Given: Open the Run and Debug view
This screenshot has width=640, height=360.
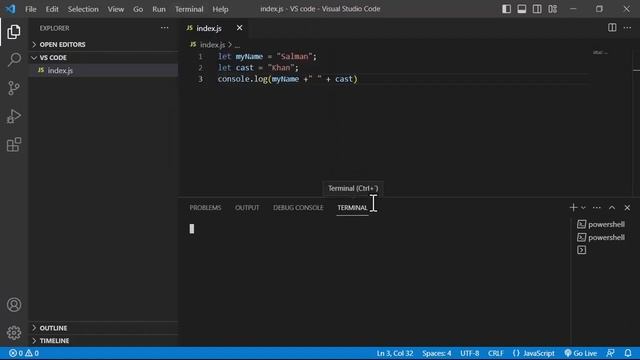Looking at the screenshot, I should 14,116.
